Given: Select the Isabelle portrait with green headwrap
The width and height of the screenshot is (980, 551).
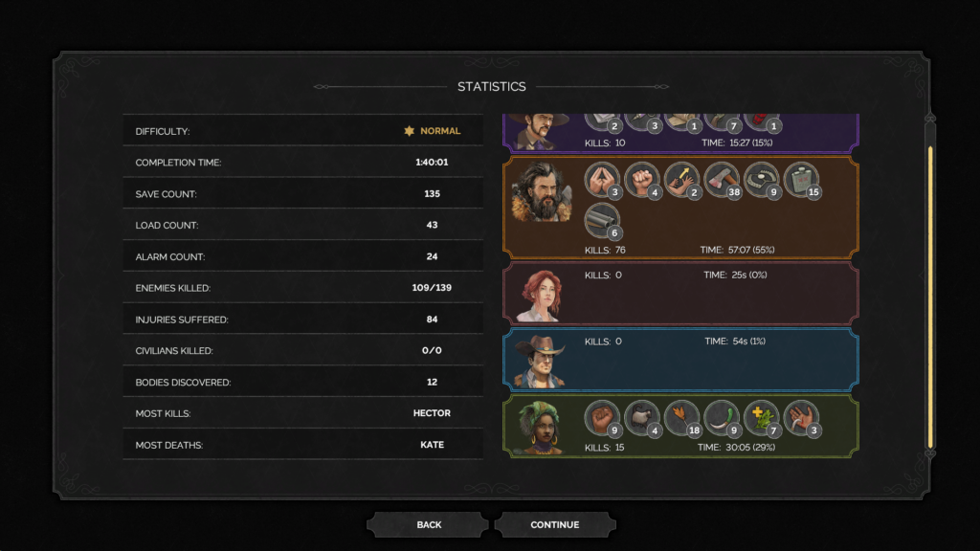Looking at the screenshot, I should click(539, 428).
